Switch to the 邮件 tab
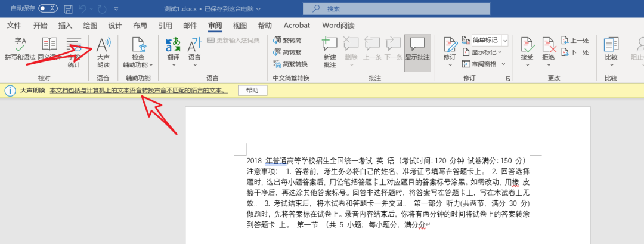Viewport: 644px width, 244px height. [x=190, y=26]
